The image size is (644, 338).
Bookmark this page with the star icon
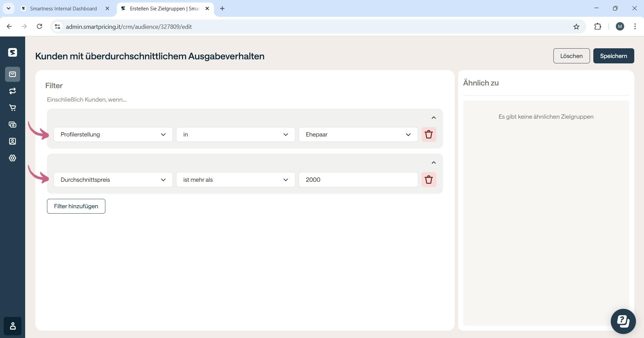point(576,26)
